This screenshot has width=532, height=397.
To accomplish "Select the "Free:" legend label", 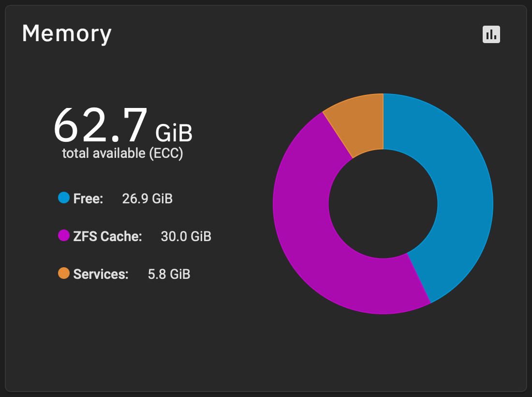I will 89,198.
